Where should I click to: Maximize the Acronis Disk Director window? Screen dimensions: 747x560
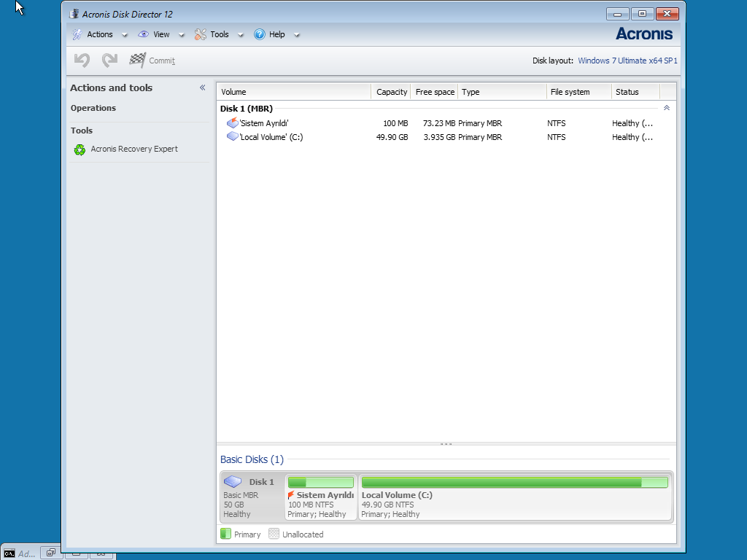[642, 14]
